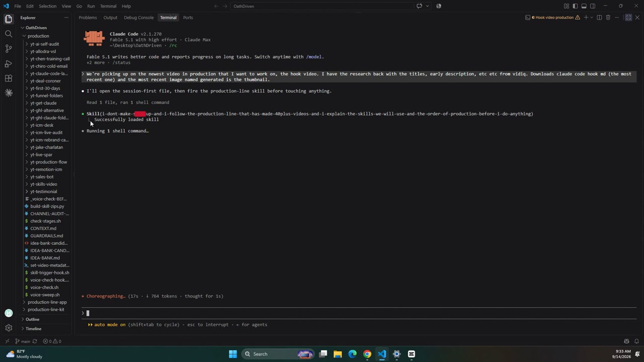Switch to the Problems tab
644x362 pixels.
[x=88, y=18]
